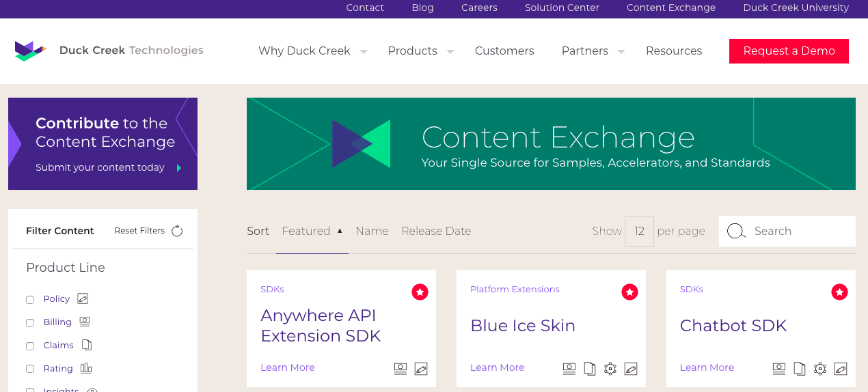Open Learn More for Anywhere API Extension SDK

click(x=288, y=367)
